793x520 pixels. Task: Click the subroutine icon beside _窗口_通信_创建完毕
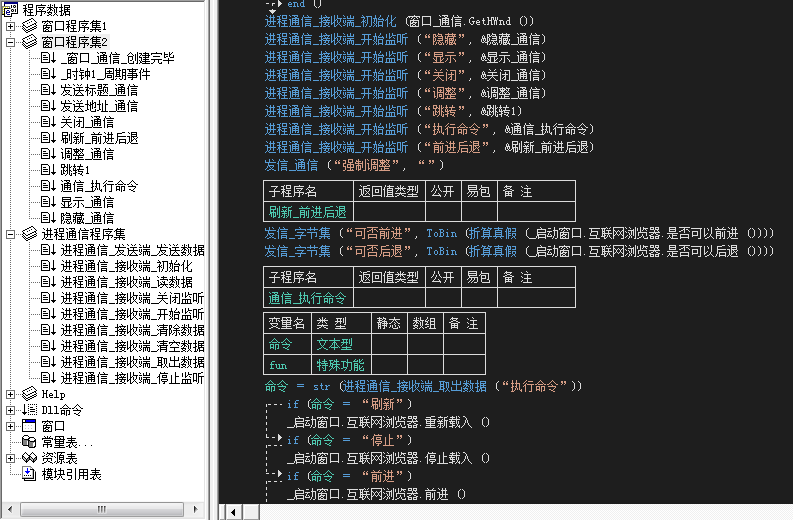click(x=48, y=58)
